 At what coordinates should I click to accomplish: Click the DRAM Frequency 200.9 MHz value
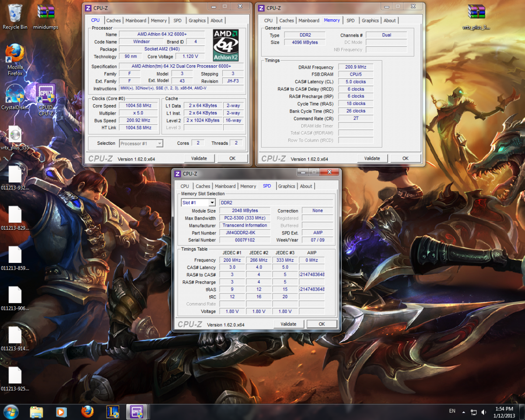pos(356,67)
